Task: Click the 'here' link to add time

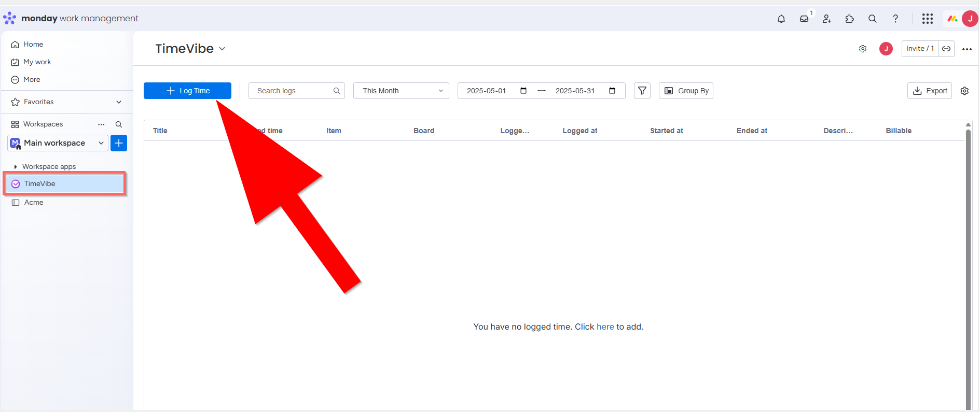Action: click(x=605, y=327)
